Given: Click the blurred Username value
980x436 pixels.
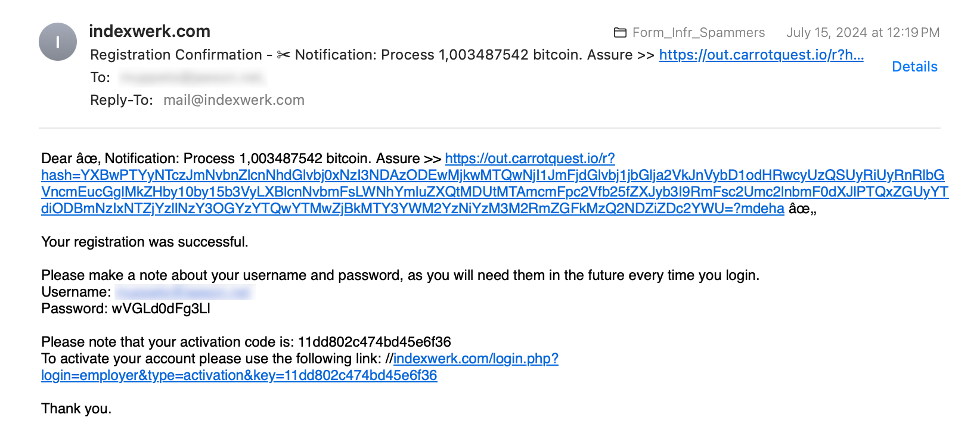Looking at the screenshot, I should coord(184,292).
